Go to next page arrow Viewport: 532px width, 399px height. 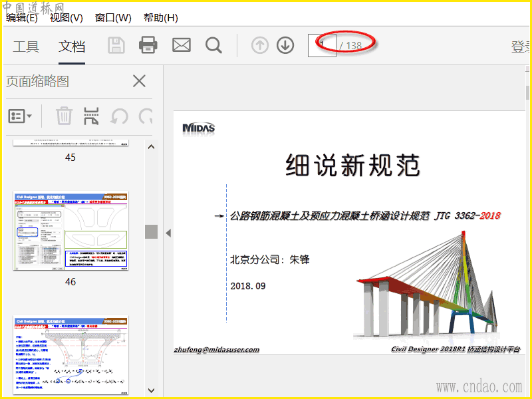285,45
